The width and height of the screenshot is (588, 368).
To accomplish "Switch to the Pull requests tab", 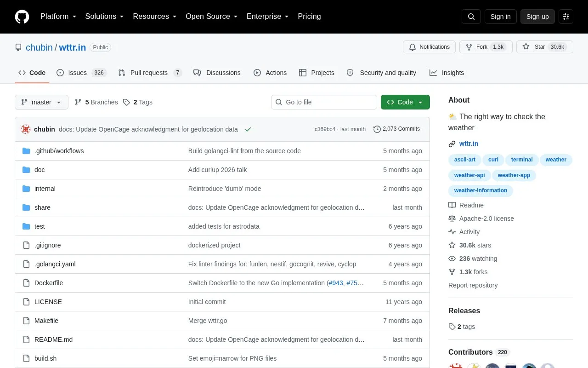I will click(x=150, y=73).
